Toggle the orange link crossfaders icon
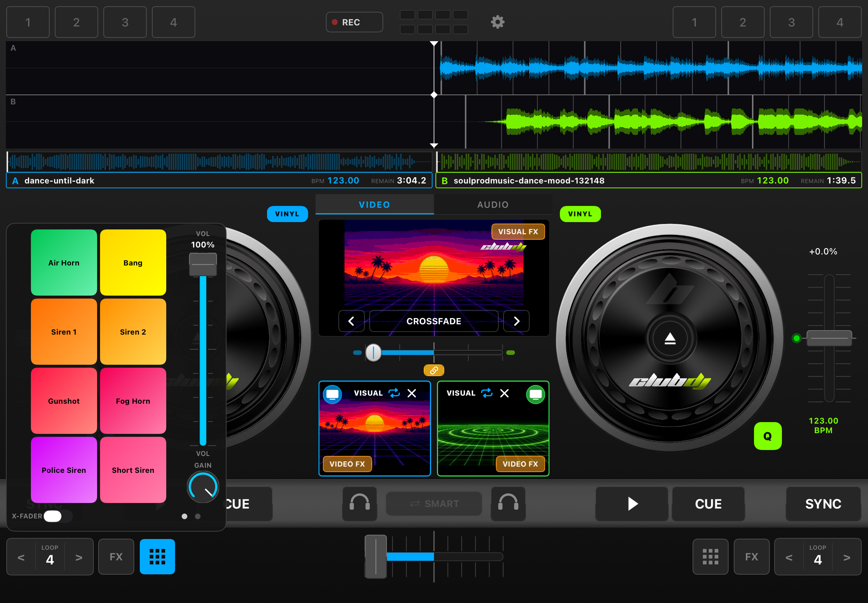This screenshot has height=603, width=868. tap(434, 370)
